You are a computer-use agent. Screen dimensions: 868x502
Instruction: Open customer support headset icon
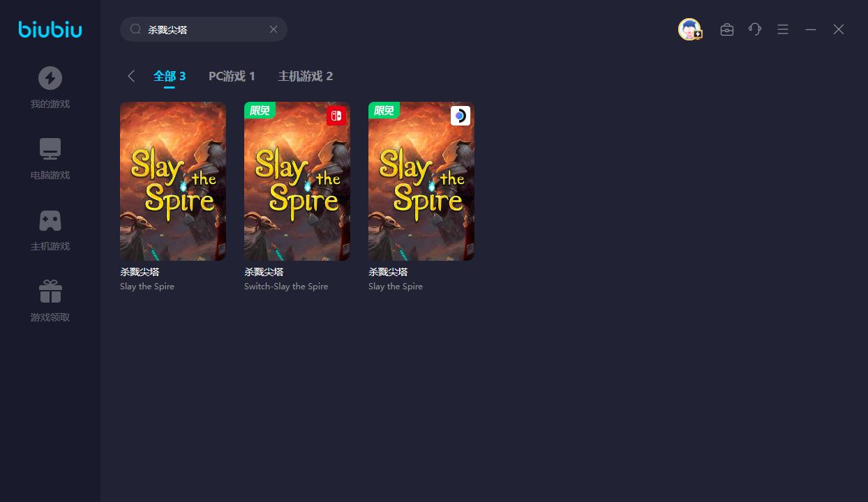pos(755,29)
